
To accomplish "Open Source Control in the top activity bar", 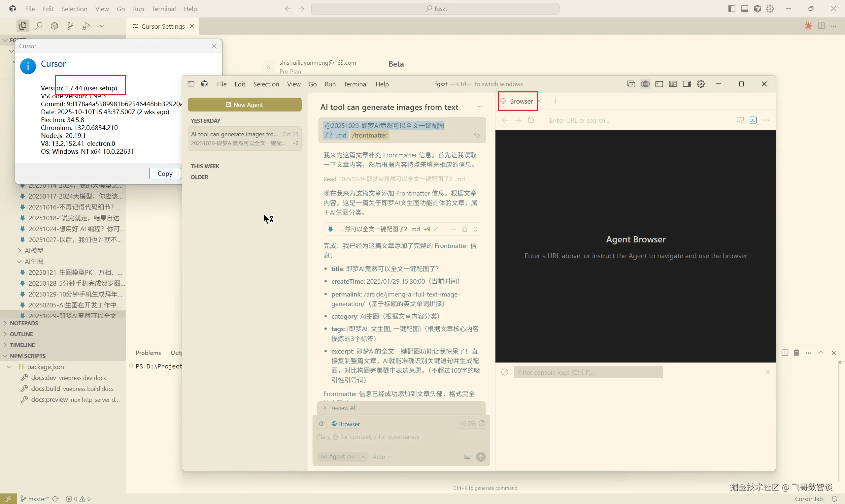I will (x=70, y=26).
